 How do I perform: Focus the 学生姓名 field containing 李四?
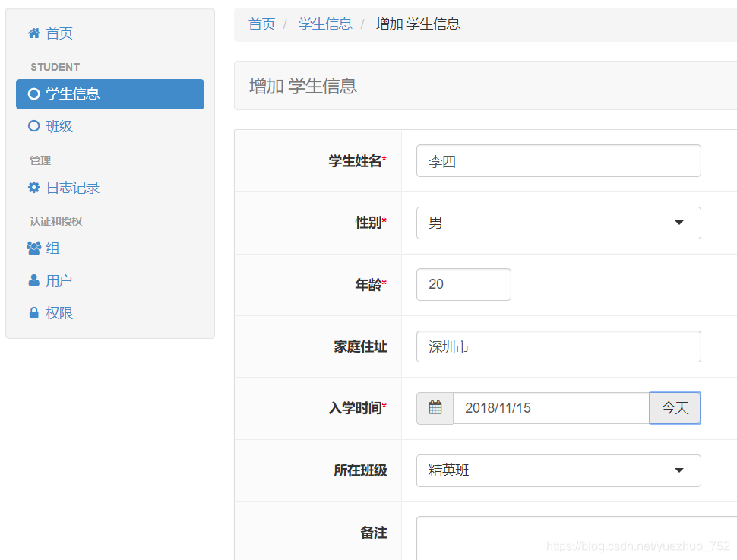(558, 161)
